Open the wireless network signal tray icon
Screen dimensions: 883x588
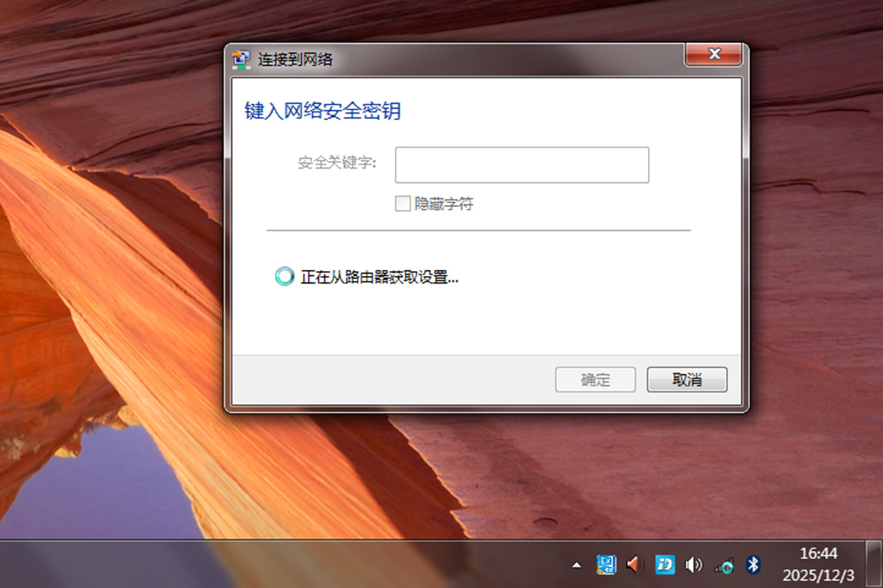pos(724,565)
